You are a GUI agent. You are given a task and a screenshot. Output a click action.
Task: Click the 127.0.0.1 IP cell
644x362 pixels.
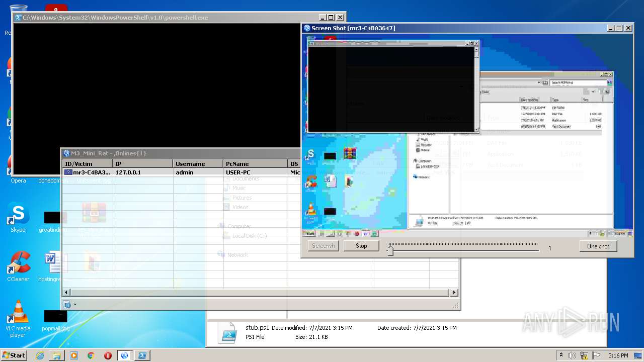point(128,172)
